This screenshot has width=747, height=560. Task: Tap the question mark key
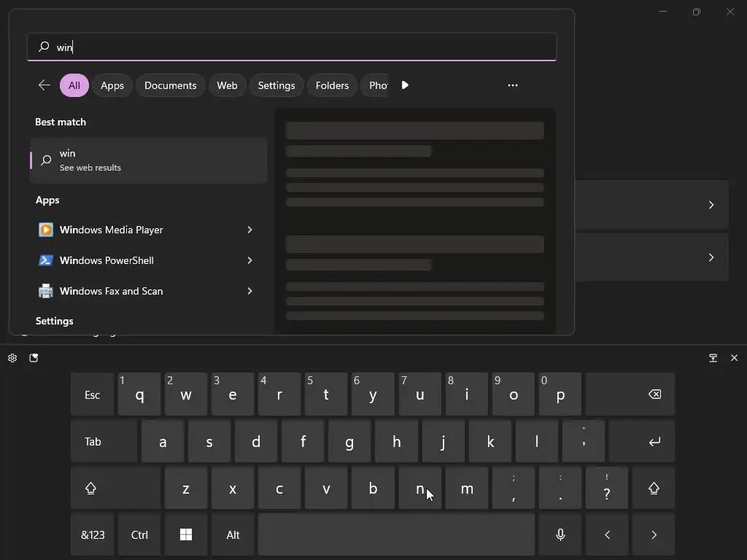pos(607,488)
